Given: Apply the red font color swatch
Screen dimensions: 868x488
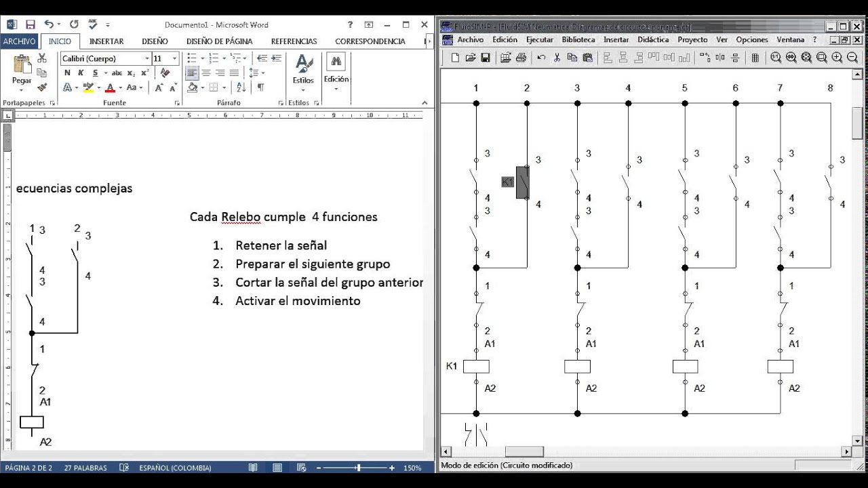Looking at the screenshot, I should click(x=110, y=87).
